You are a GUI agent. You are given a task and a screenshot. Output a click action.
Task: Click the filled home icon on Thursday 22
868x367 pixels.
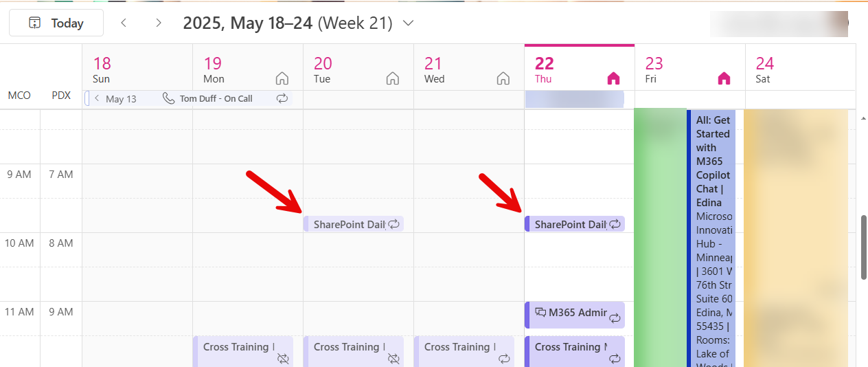tap(613, 78)
